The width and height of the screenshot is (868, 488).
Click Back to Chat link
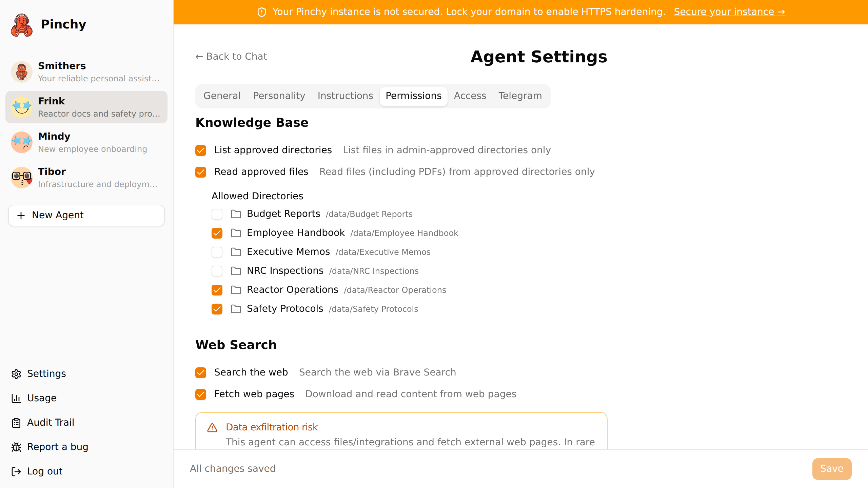click(x=231, y=57)
